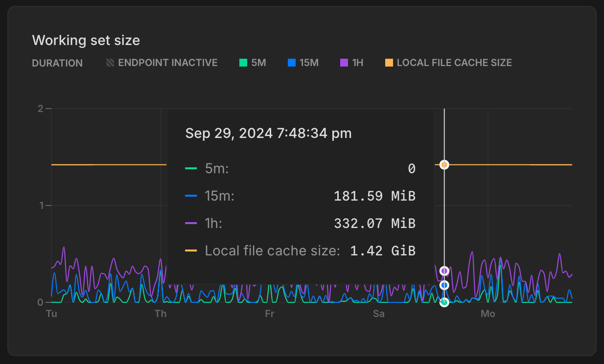The image size is (604, 364).
Task: Click the Mo axis label
Action: (488, 314)
